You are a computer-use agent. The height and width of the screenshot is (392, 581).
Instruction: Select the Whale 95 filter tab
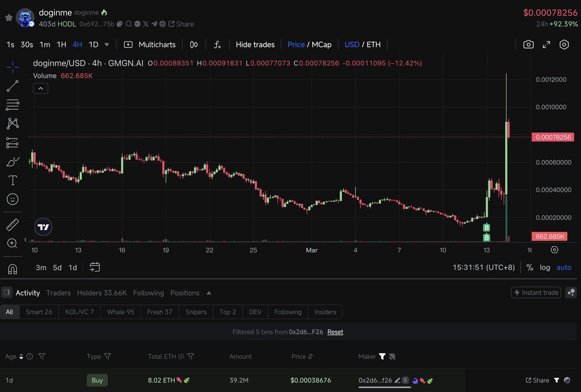121,312
